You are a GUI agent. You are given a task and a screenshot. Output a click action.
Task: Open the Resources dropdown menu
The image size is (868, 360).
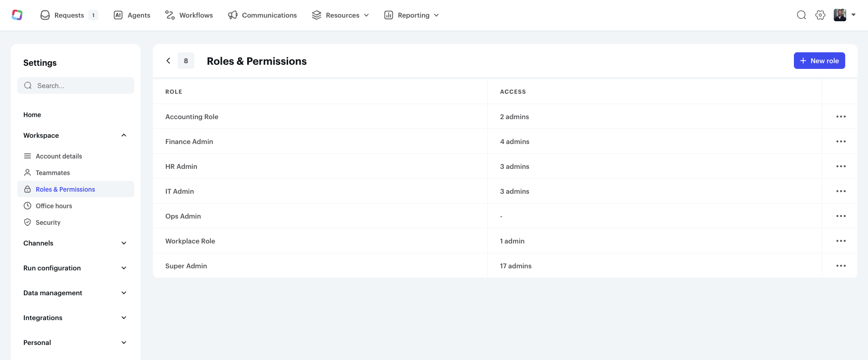[x=340, y=15]
